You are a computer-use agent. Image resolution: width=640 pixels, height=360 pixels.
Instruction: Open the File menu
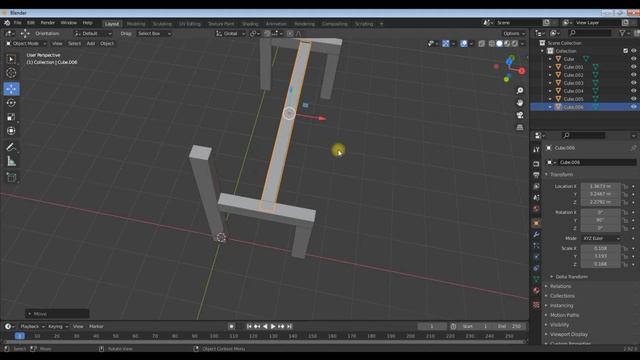[18, 23]
